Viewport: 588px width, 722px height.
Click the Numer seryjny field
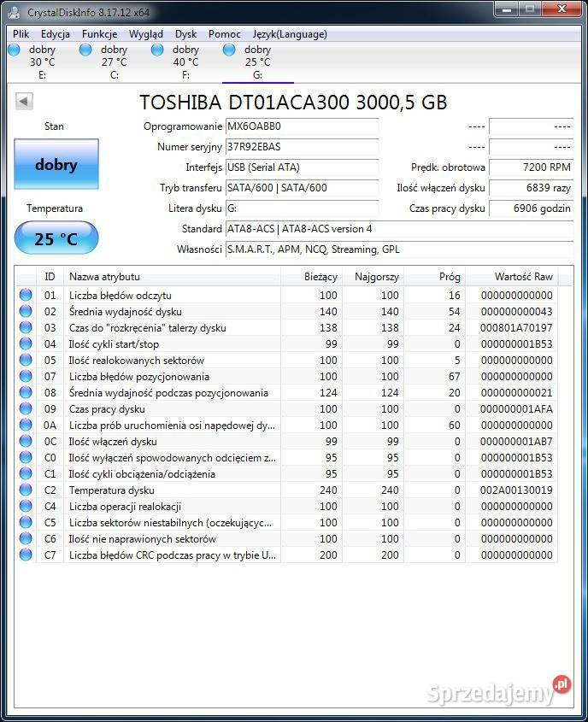coord(301,147)
